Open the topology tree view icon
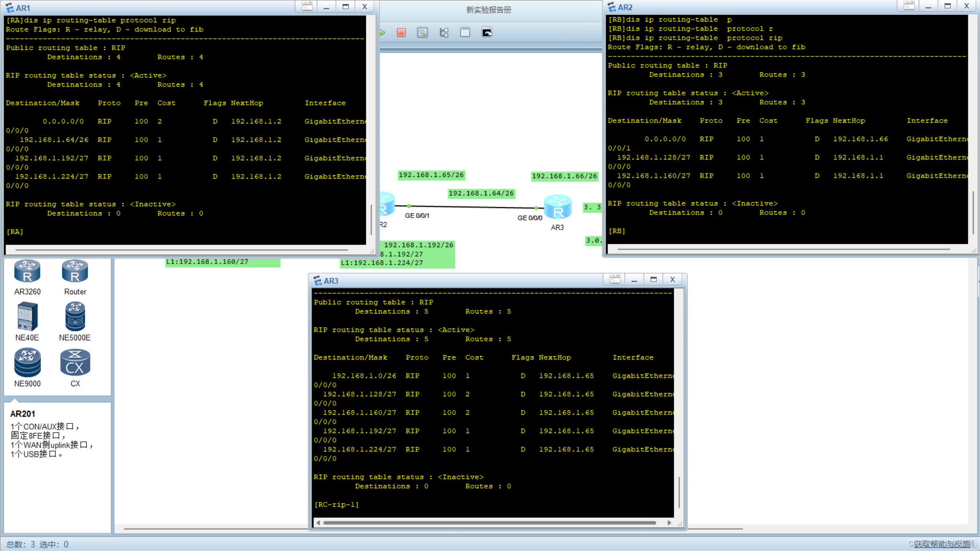 (444, 33)
